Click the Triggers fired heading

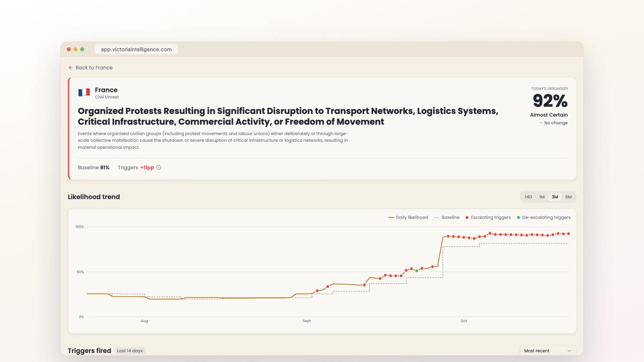(x=90, y=350)
